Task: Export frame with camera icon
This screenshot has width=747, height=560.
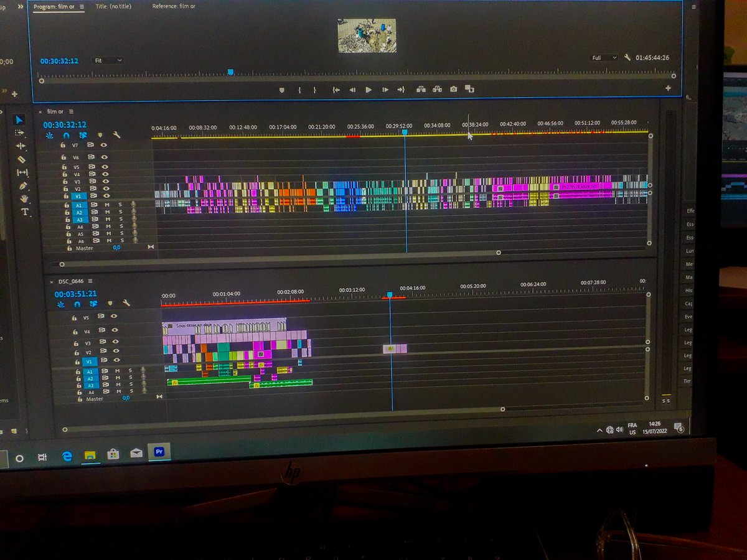Action: (x=453, y=90)
